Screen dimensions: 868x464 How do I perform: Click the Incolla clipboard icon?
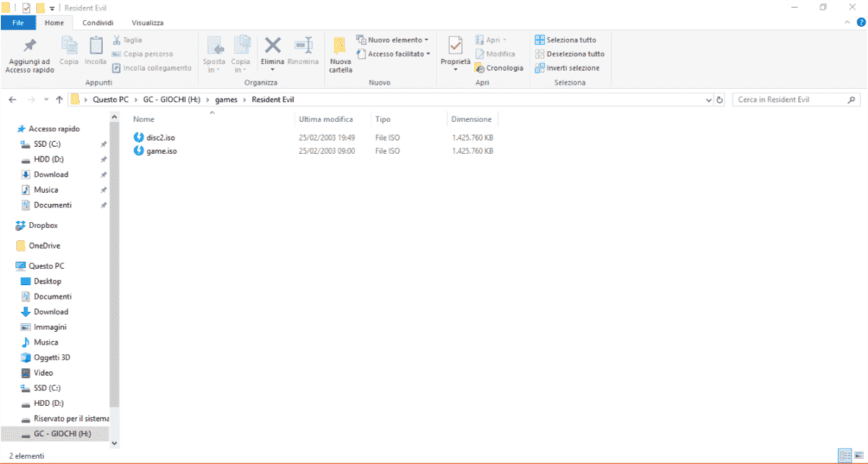pyautogui.click(x=95, y=45)
